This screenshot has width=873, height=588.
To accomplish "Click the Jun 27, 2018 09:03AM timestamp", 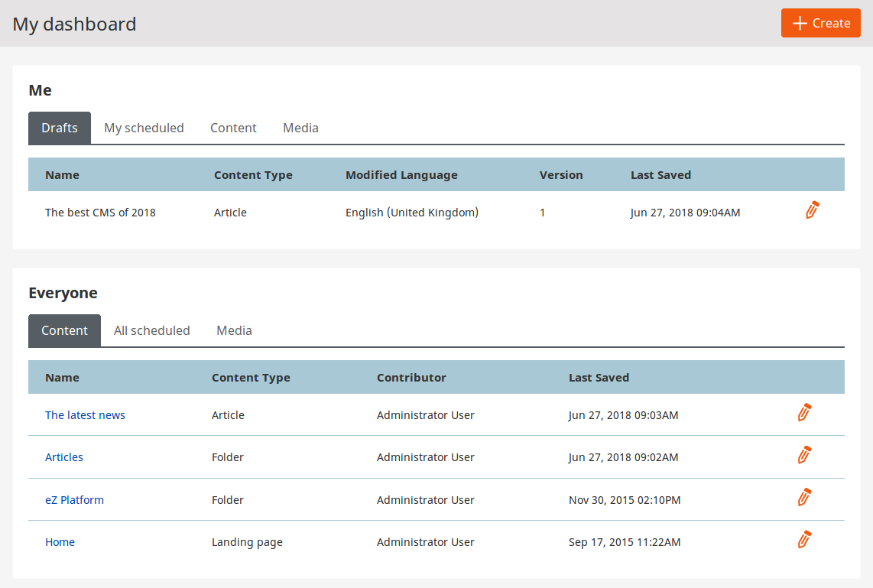I will pyautogui.click(x=624, y=415).
